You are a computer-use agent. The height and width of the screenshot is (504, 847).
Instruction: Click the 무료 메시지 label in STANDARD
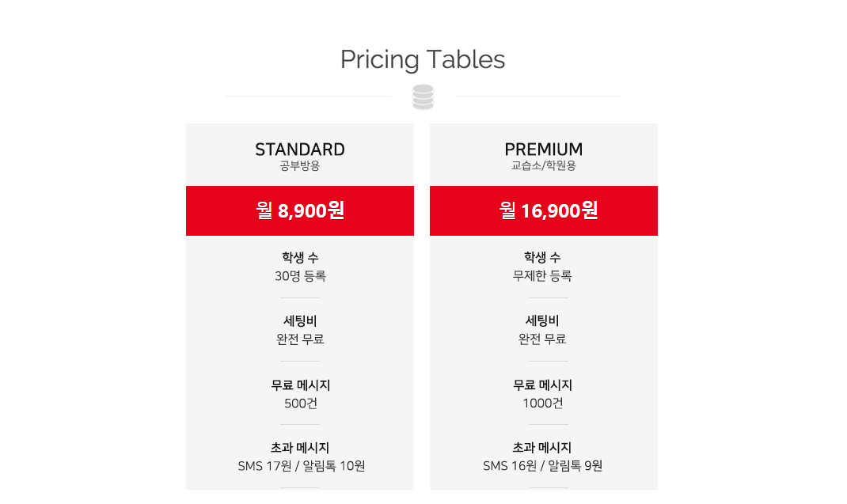click(x=300, y=385)
